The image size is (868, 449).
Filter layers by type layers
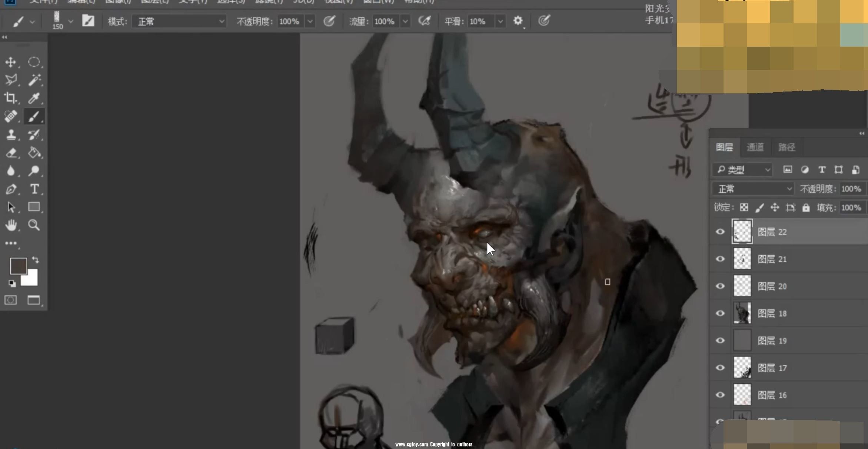[822, 170]
